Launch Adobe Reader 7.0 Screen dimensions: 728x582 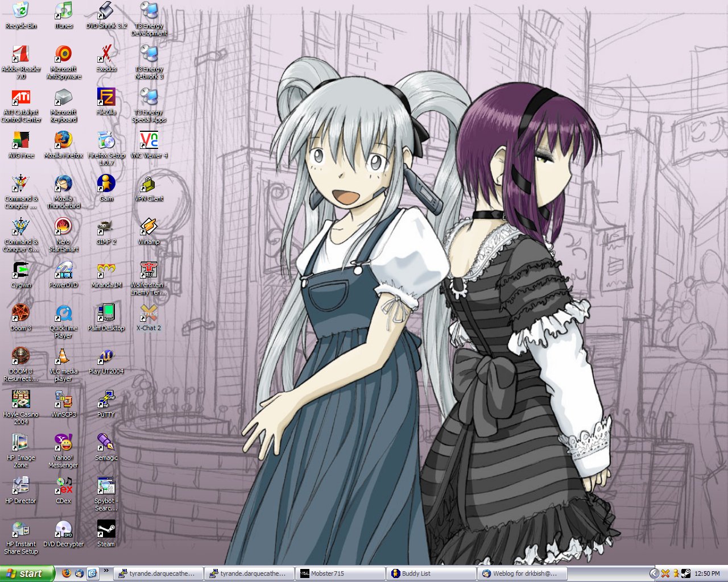coord(21,62)
